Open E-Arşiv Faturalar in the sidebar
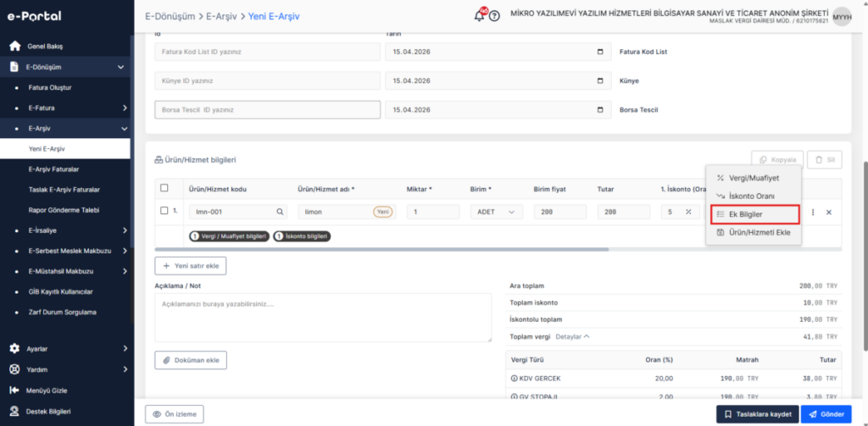Viewport: 868px width, 426px height. (55, 169)
